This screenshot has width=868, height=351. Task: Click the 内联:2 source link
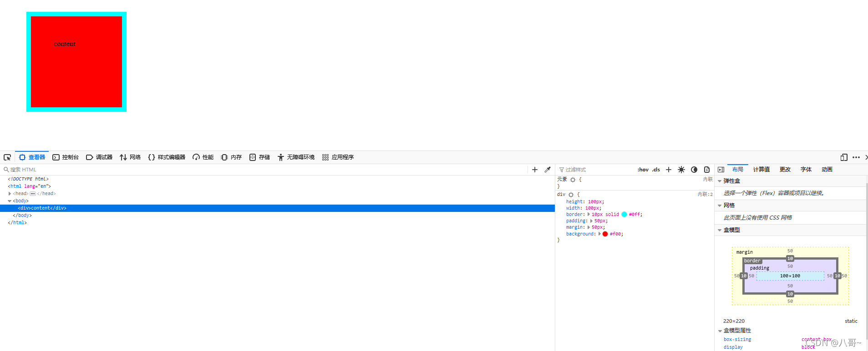tap(705, 194)
